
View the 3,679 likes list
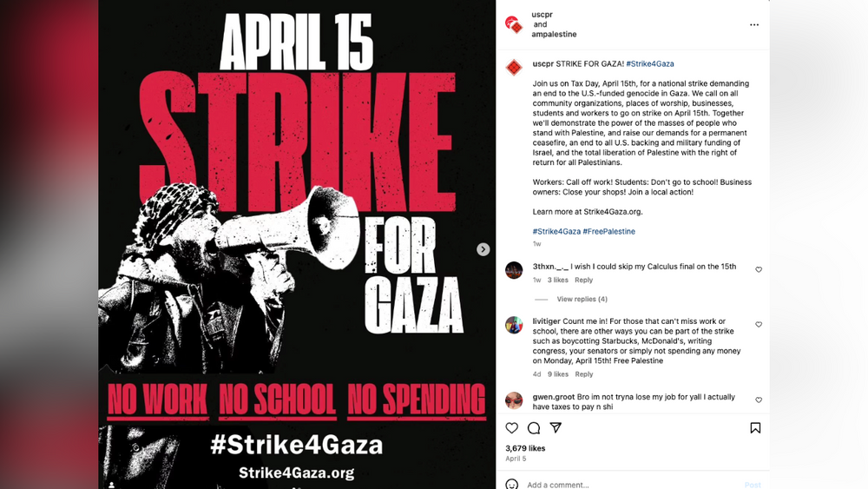click(525, 448)
